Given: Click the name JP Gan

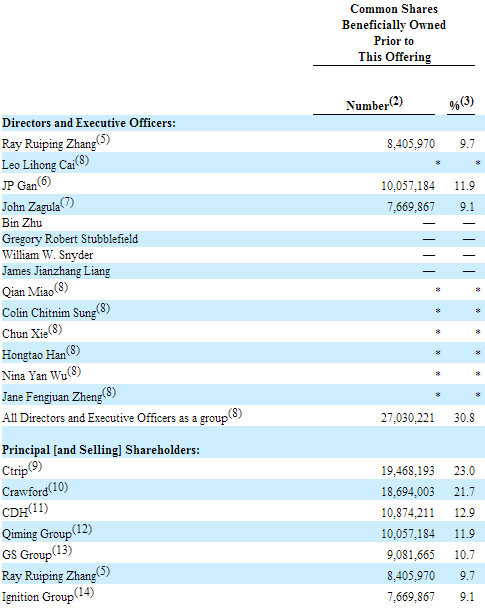Looking at the screenshot, I should click(19, 185).
